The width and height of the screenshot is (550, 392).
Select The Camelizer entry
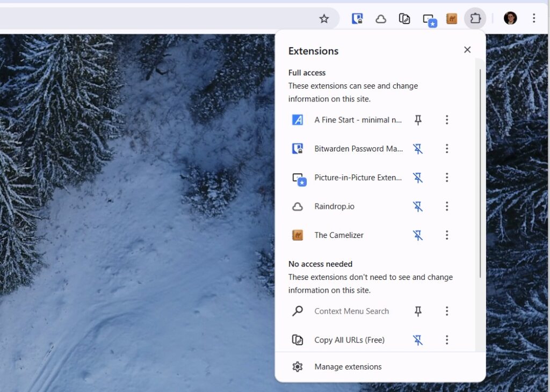click(x=339, y=235)
